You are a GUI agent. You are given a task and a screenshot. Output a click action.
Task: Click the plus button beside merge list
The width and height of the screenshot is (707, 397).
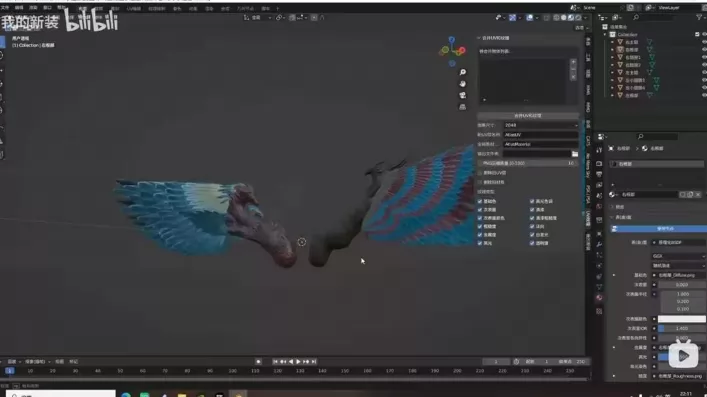pos(573,62)
